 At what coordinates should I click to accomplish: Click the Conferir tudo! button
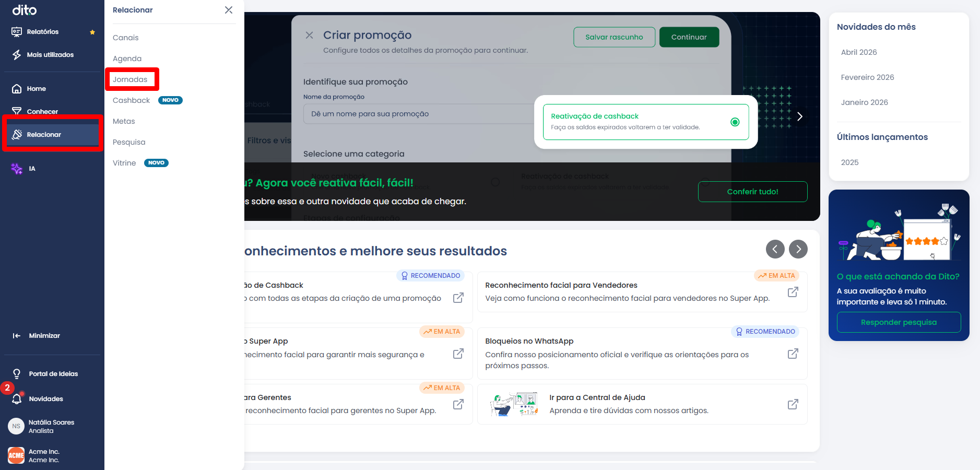tap(752, 192)
